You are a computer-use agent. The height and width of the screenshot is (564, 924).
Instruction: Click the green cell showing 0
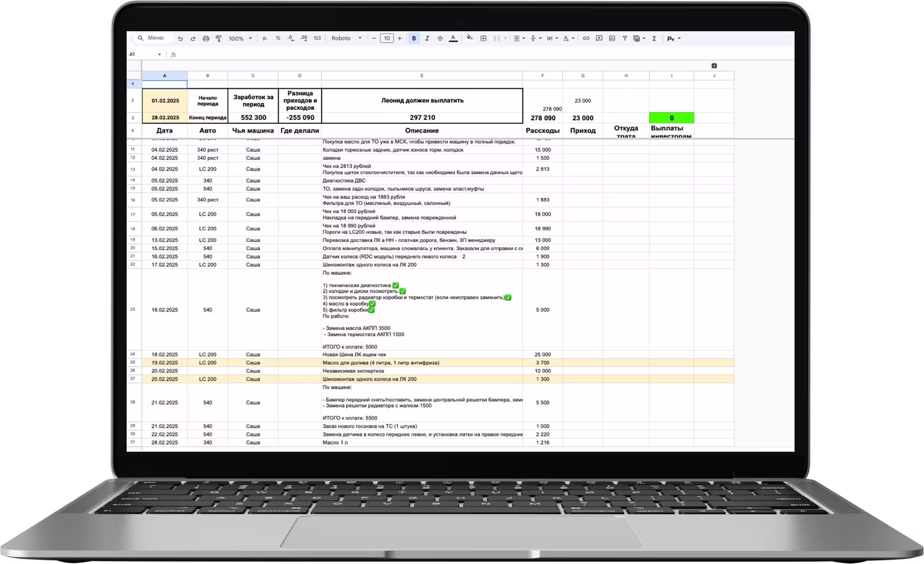point(672,118)
